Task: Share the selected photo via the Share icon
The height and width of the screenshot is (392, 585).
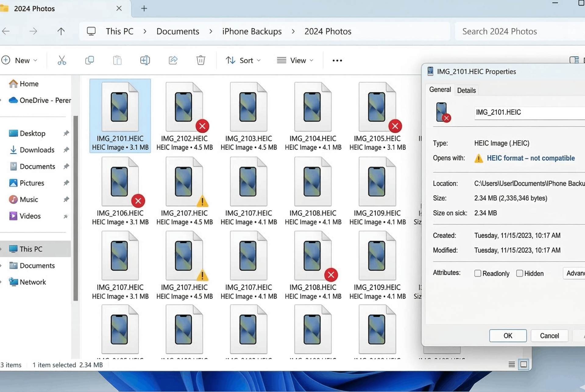Action: (x=173, y=60)
